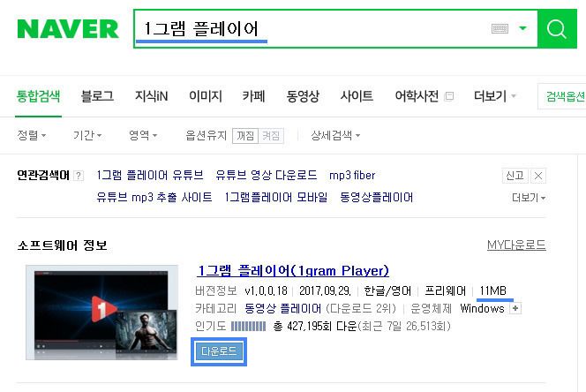Click the icon next to 어학사전
Viewport: 586px width, 392px height.
pyautogui.click(x=449, y=96)
